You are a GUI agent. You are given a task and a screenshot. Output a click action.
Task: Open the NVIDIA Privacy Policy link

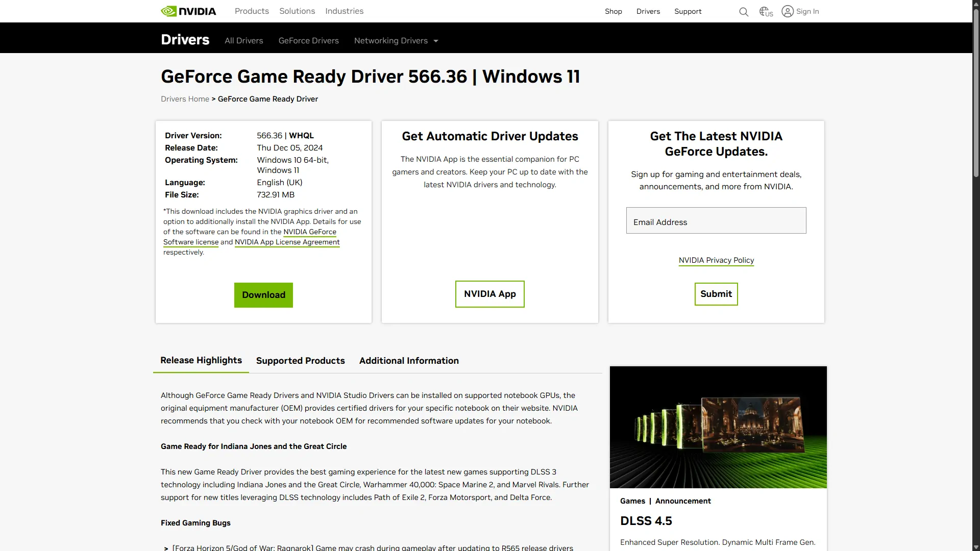716,260
